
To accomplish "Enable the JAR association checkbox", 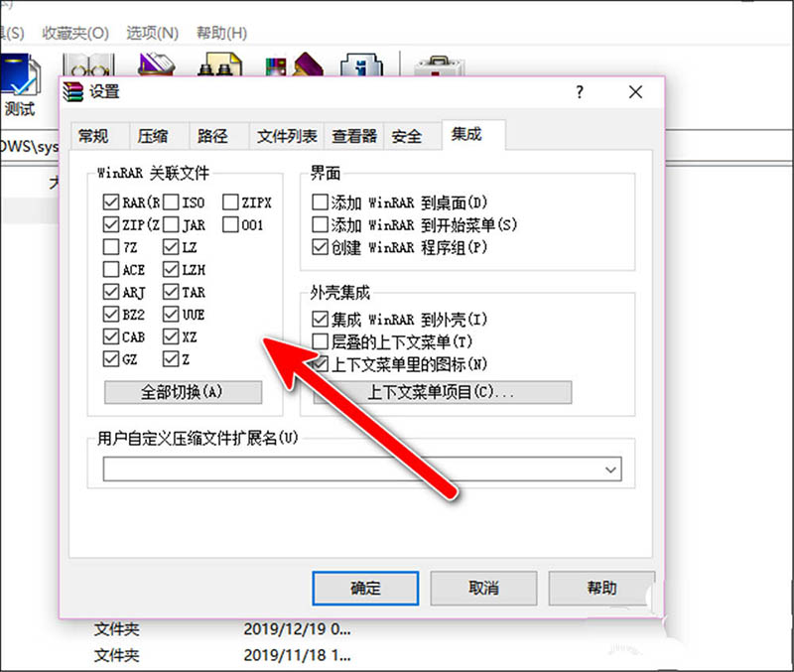I will 171,224.
